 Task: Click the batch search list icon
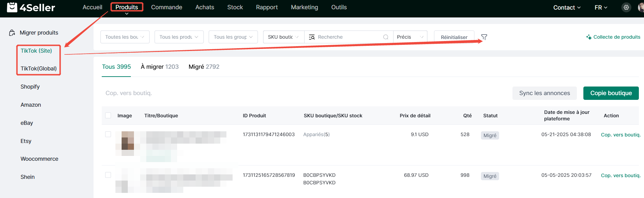312,37
